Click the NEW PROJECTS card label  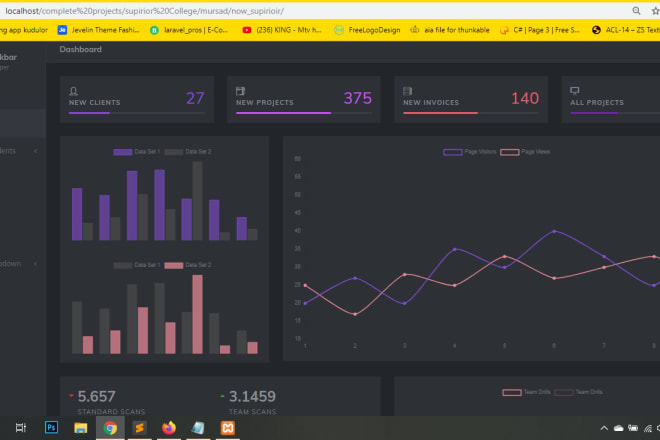tap(265, 102)
